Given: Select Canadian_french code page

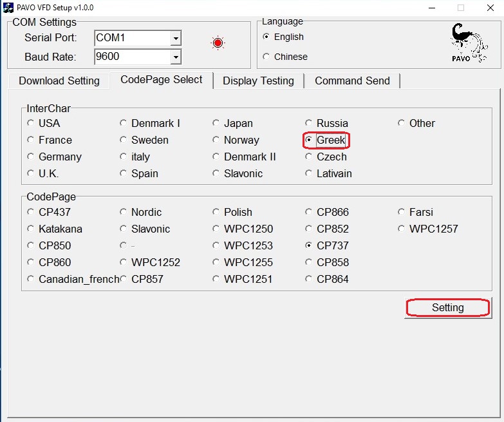Looking at the screenshot, I should [x=73, y=279].
